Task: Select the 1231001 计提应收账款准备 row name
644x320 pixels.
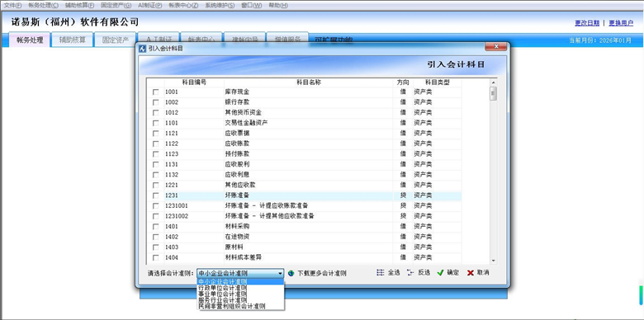Action: point(267,205)
